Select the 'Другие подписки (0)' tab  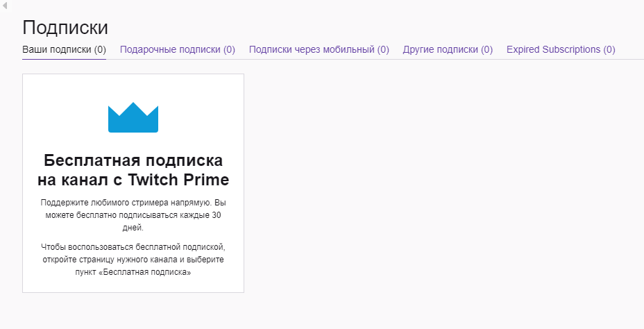448,50
